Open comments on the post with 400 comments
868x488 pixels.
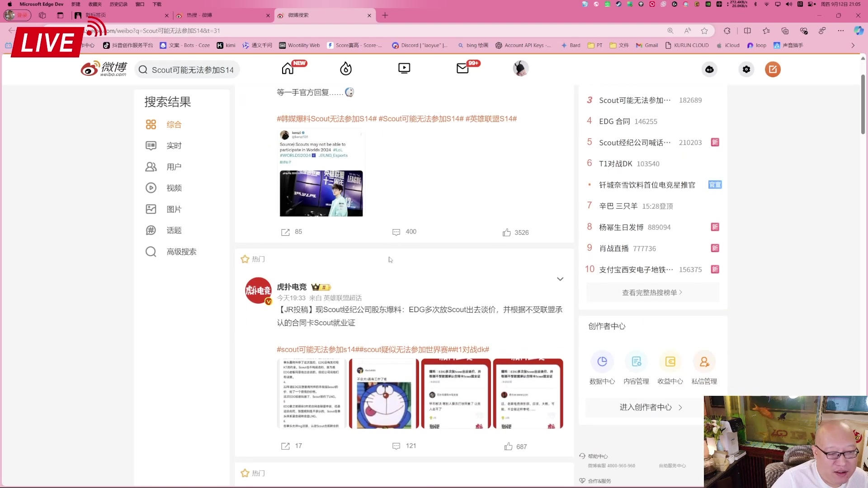point(404,232)
